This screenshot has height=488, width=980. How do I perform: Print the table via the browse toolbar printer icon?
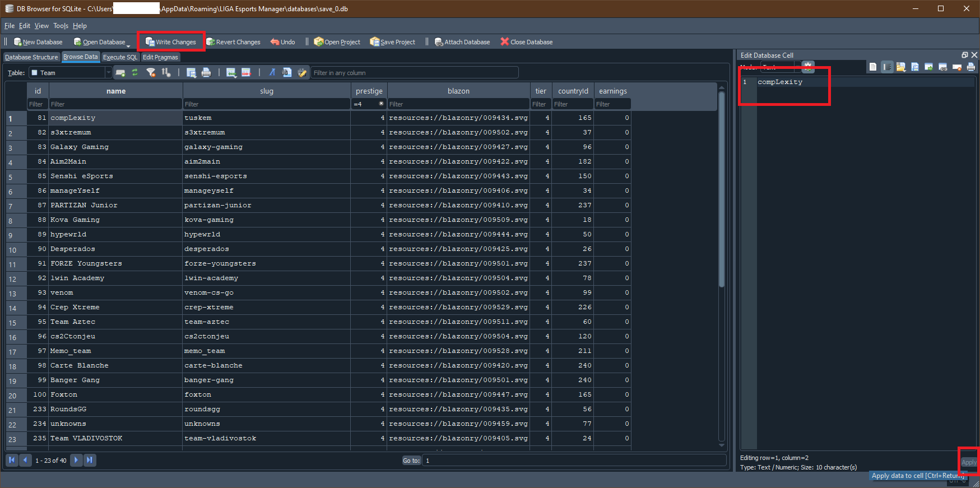(206, 73)
